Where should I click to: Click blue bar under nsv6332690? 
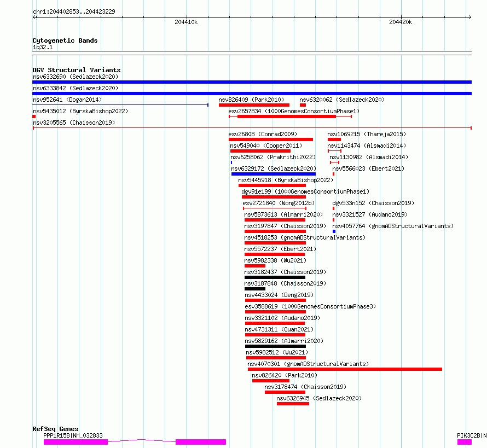click(252, 82)
